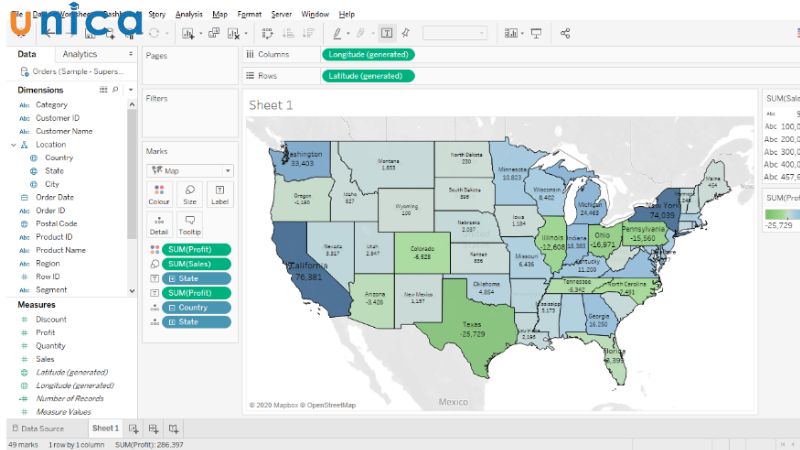This screenshot has height=450, width=800.
Task: Open the Marks type Map dropdown
Action: [189, 170]
